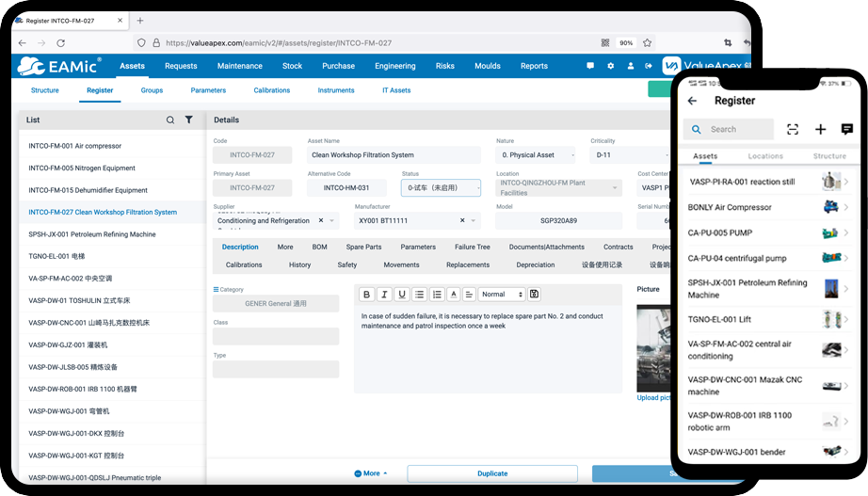
Task: Click the search icon in List header
Action: click(x=170, y=120)
